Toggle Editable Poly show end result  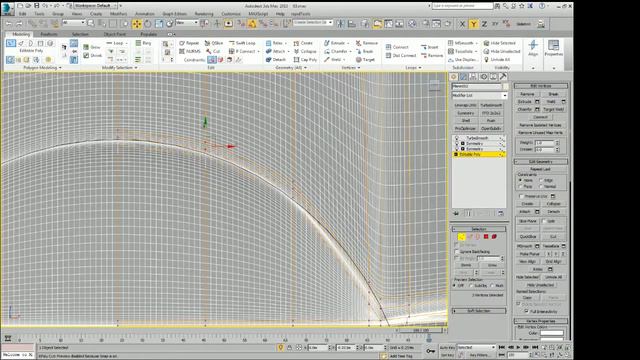tap(468, 213)
